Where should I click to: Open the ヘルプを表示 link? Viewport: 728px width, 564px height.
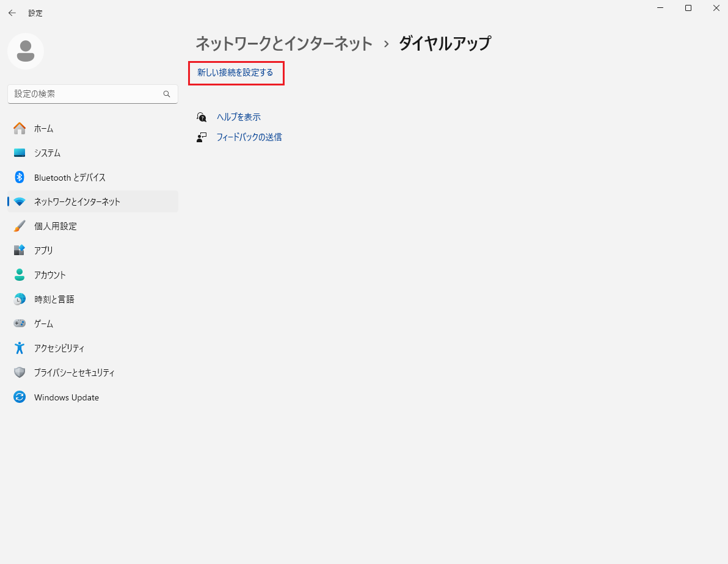[238, 117]
